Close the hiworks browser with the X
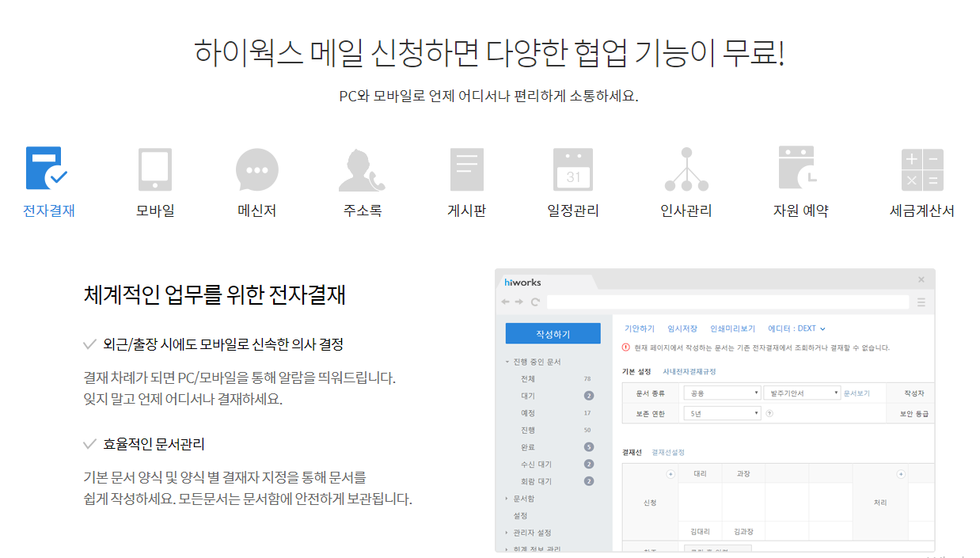 point(921,279)
